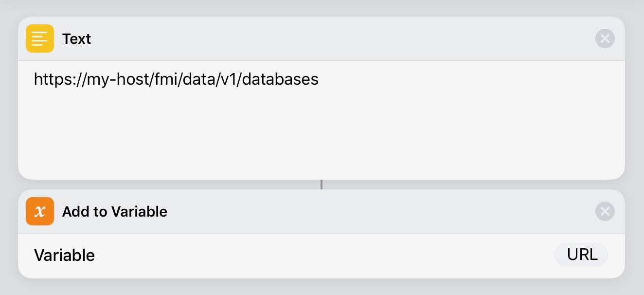
Task: Click the Variable row label
Action: [64, 255]
